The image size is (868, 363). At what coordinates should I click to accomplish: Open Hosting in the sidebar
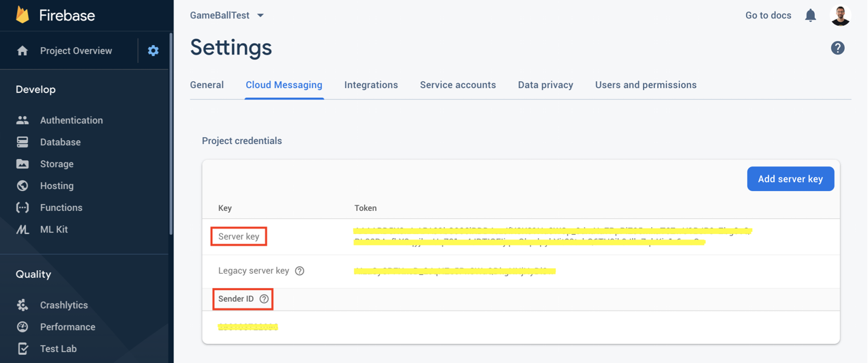coord(57,186)
